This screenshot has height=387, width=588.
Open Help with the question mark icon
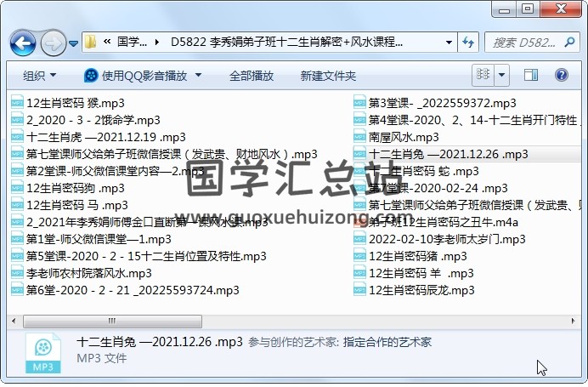tap(561, 75)
